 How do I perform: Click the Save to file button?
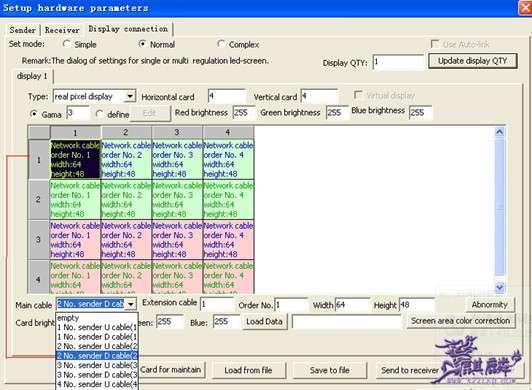click(x=330, y=370)
